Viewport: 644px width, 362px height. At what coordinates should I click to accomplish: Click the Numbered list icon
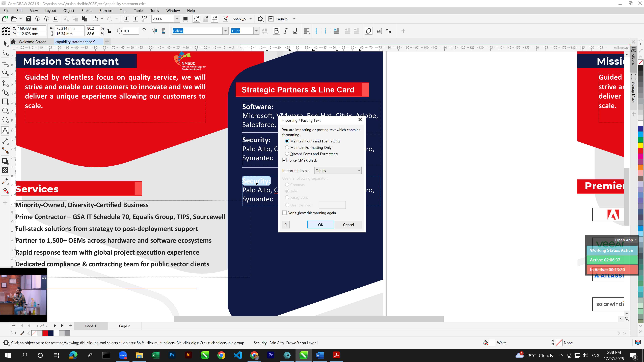pyautogui.click(x=328, y=31)
